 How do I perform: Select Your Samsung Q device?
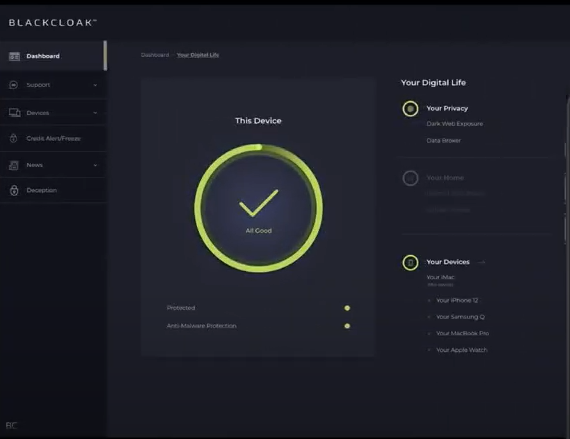click(460, 317)
